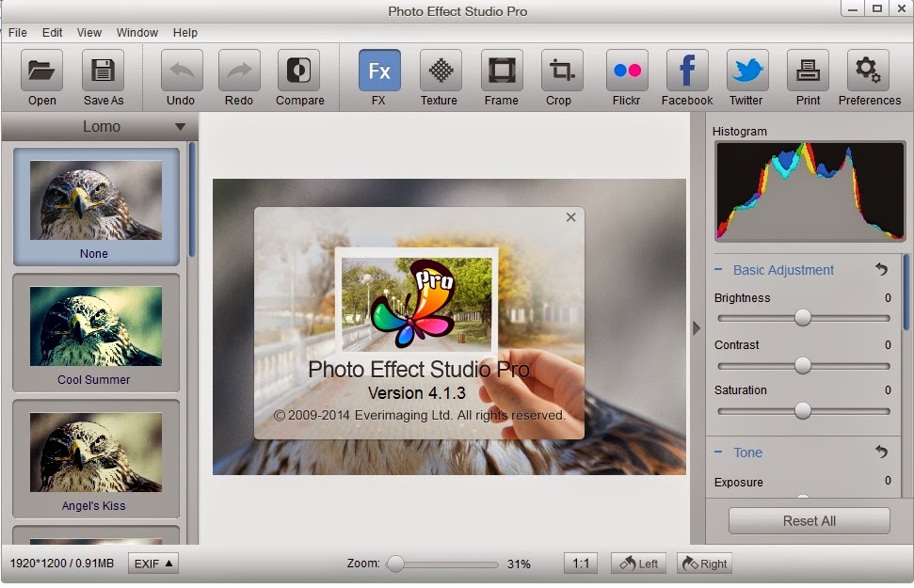The image size is (914, 588).
Task: Reset Basic Adjustment with its arrow icon
Action: pos(881,269)
